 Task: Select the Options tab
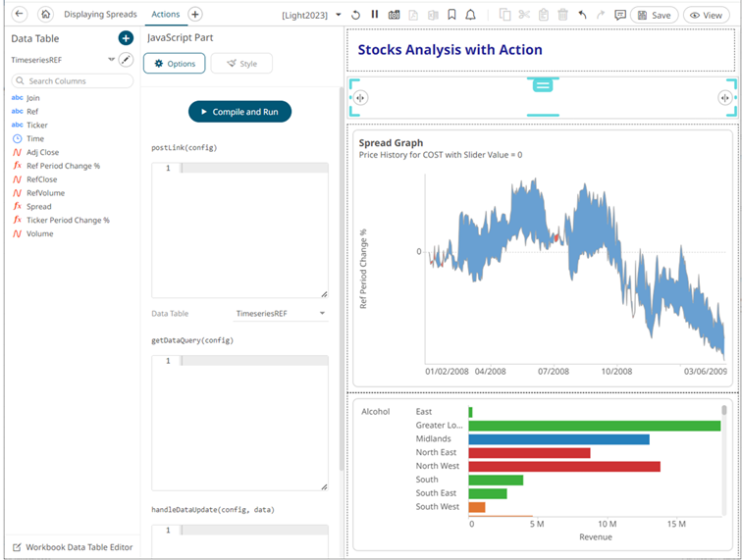174,64
